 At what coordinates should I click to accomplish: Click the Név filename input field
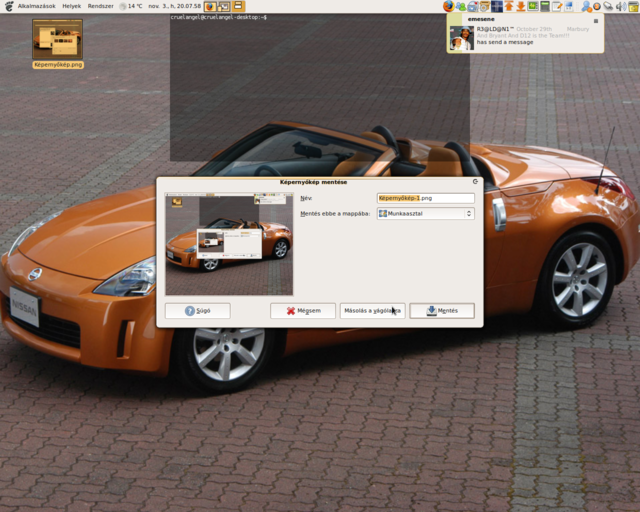425,198
